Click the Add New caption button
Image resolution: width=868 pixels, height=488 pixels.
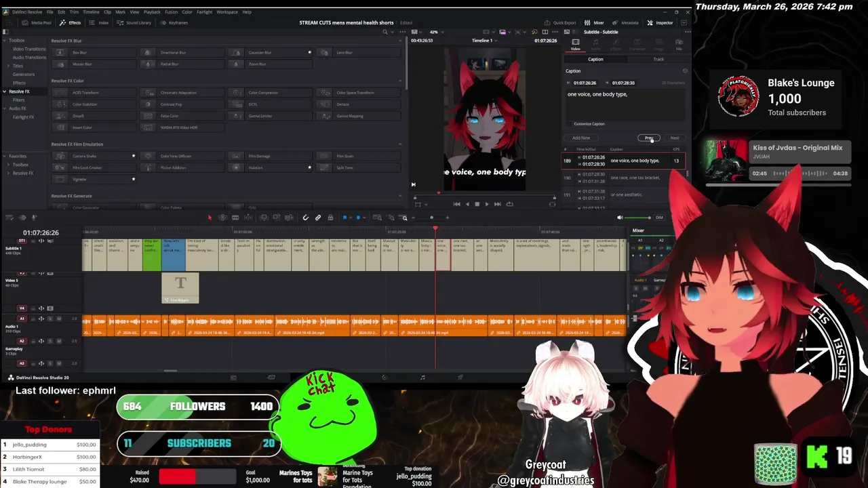[x=581, y=138]
